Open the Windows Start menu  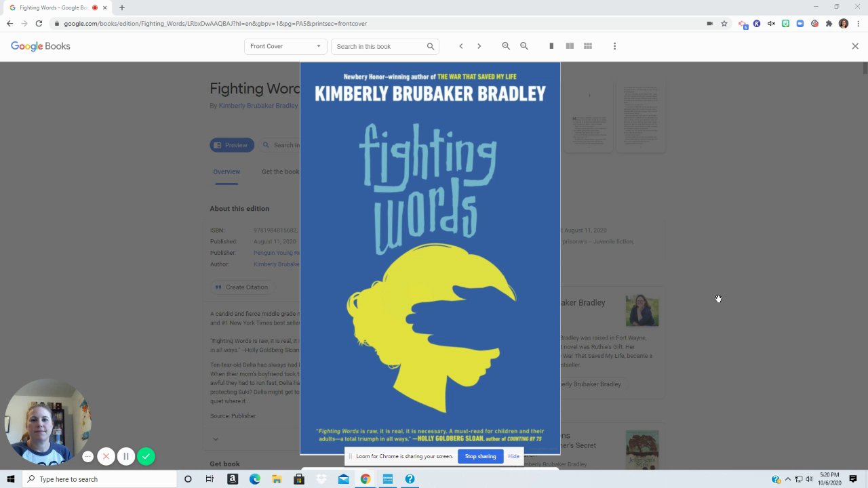[x=10, y=479]
